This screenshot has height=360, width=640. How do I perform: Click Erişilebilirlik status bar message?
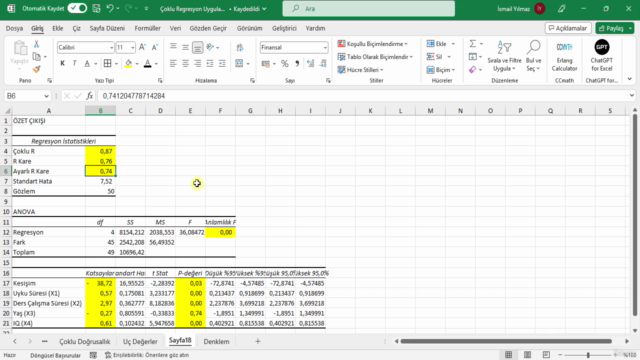(x=147, y=355)
